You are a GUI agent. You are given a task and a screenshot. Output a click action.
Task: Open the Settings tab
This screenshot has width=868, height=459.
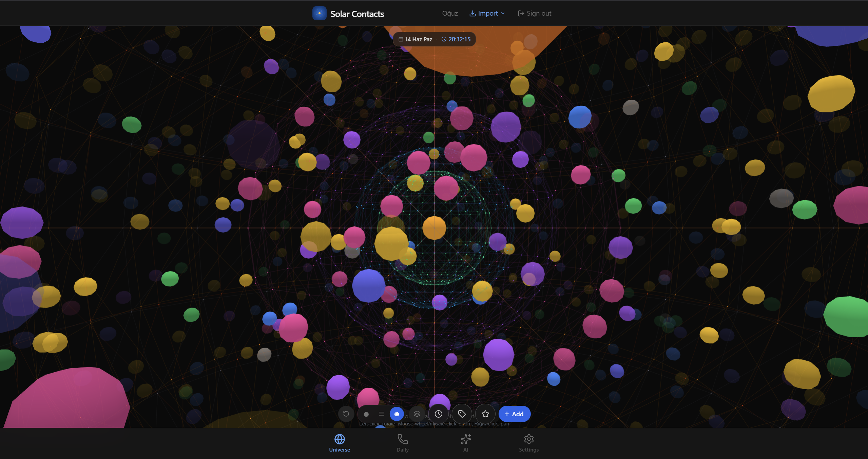tap(529, 443)
